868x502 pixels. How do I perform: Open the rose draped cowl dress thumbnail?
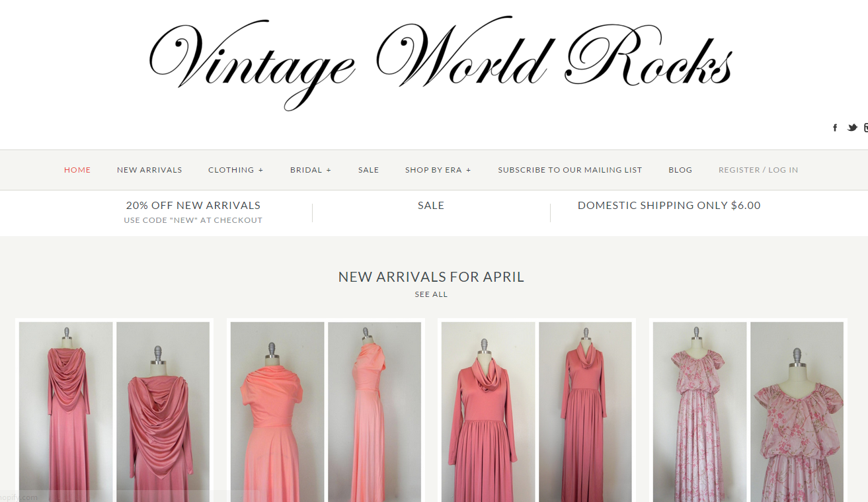[114, 411]
